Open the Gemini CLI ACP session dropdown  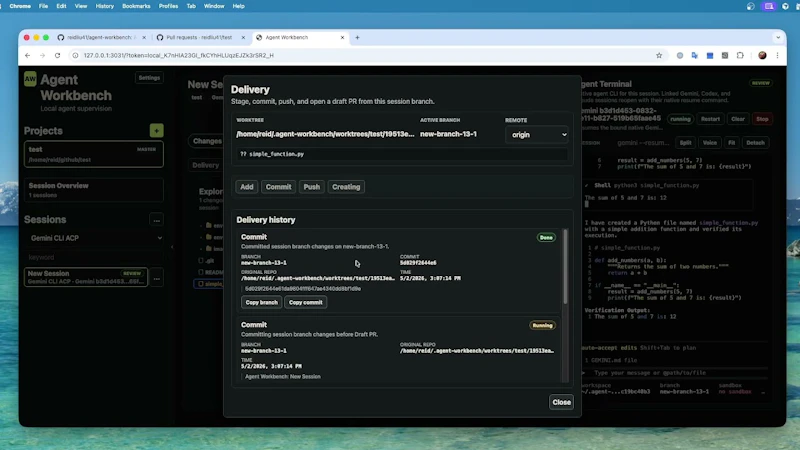point(94,238)
